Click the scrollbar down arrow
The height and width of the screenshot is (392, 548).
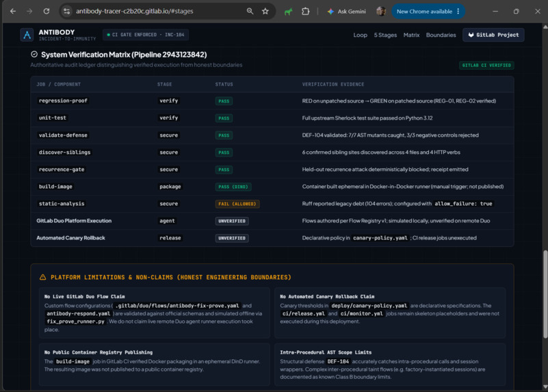(545, 387)
